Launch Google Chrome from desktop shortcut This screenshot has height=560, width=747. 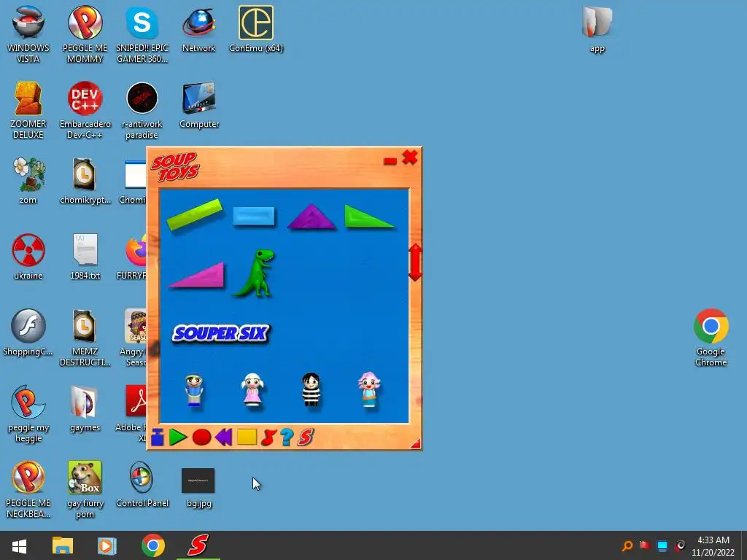711,338
